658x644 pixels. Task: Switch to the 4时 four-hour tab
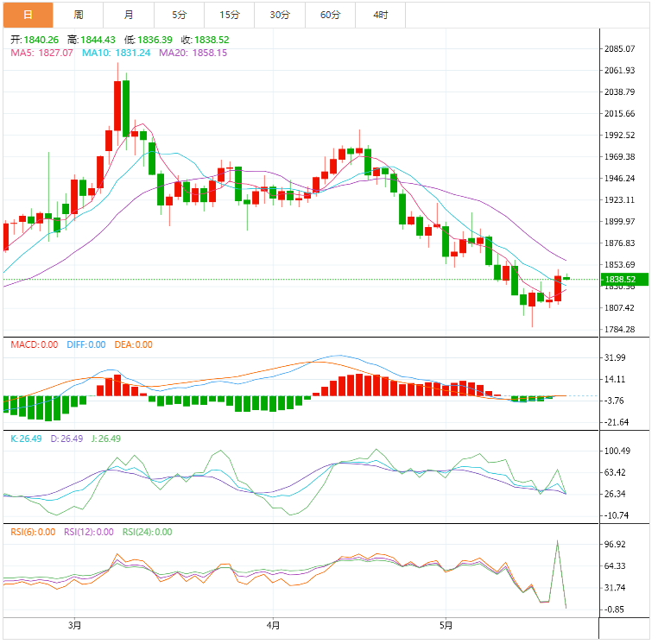tap(381, 15)
